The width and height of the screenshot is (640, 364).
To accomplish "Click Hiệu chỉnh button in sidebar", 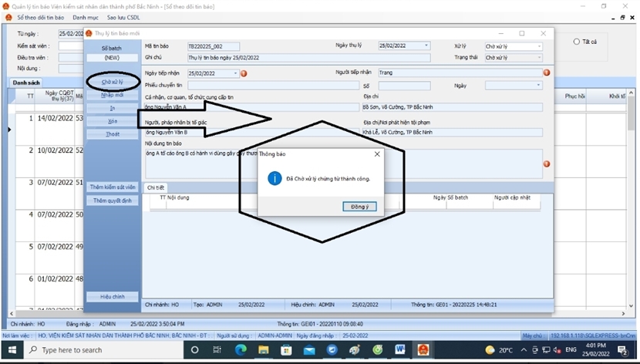I will click(113, 297).
